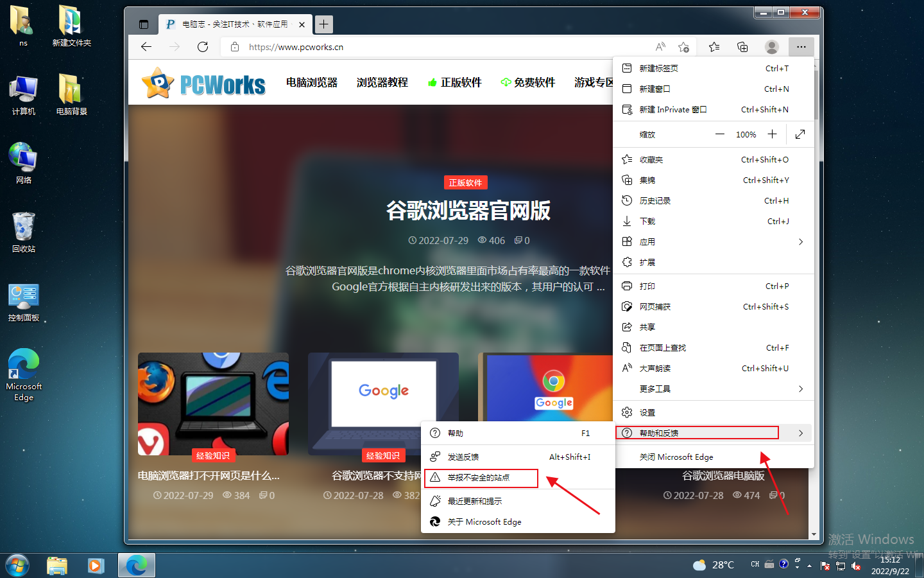924x578 pixels.
Task: Open the Microsoft Edge desktop shortcut
Action: (24, 375)
